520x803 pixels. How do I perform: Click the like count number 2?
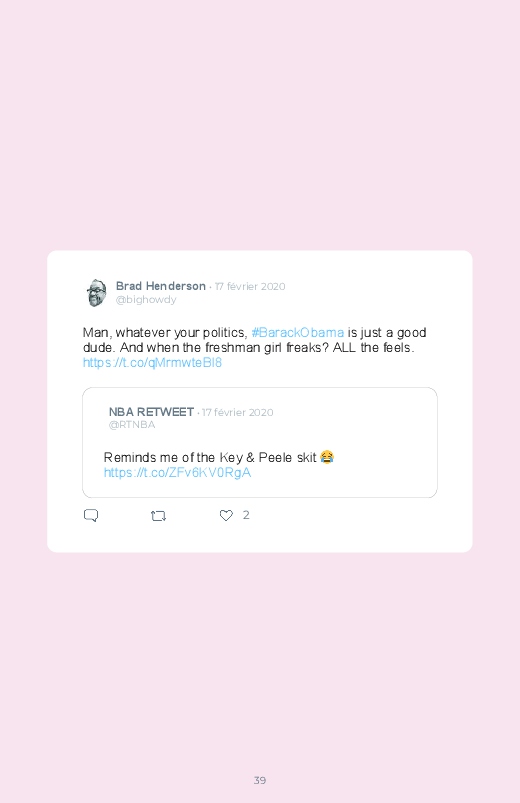tap(246, 515)
